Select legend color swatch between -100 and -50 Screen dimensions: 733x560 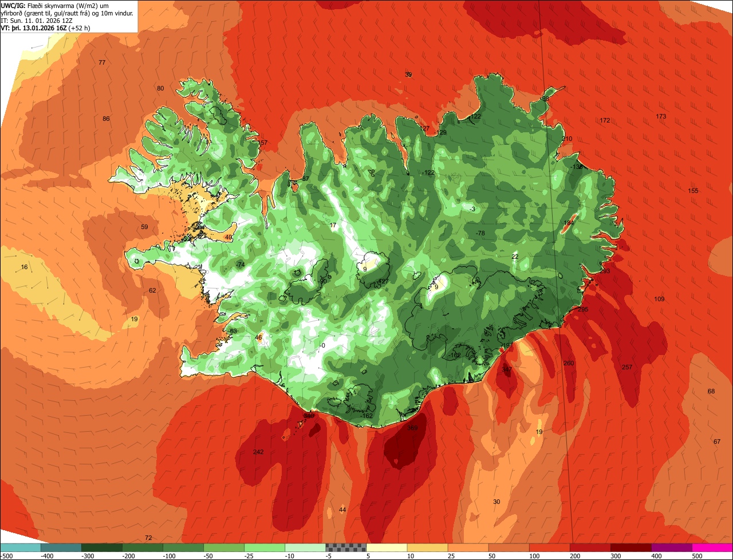point(183,547)
